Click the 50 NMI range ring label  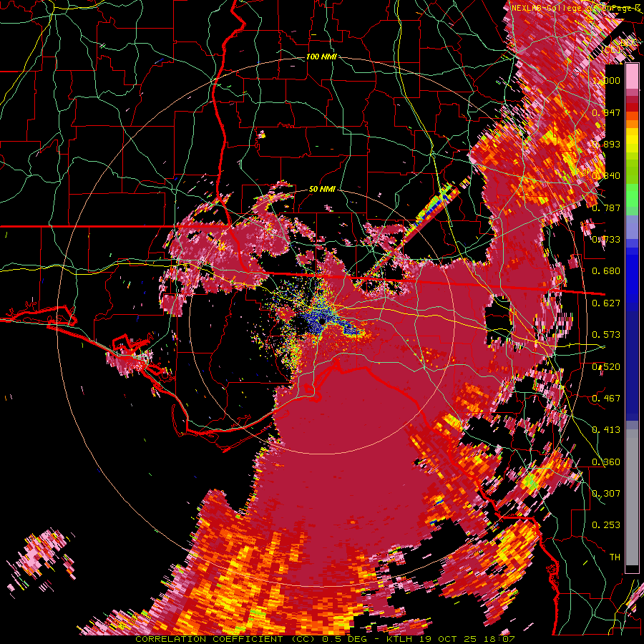click(x=322, y=190)
